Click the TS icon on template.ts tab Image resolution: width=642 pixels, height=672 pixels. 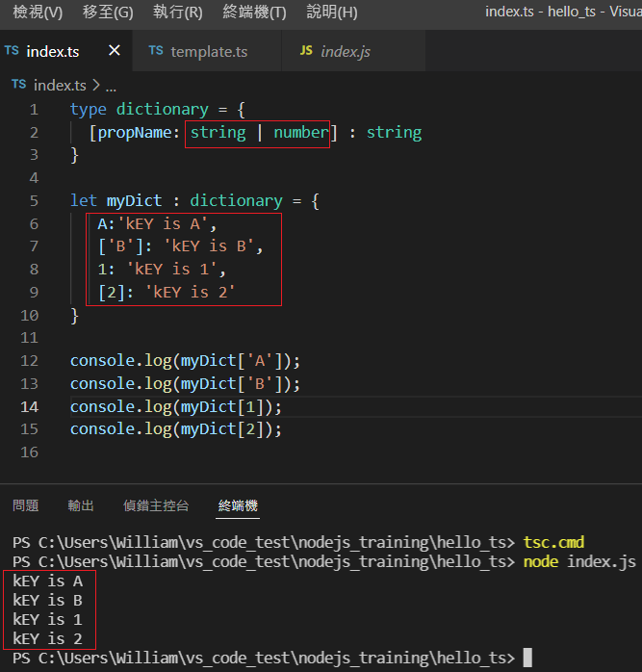click(156, 51)
